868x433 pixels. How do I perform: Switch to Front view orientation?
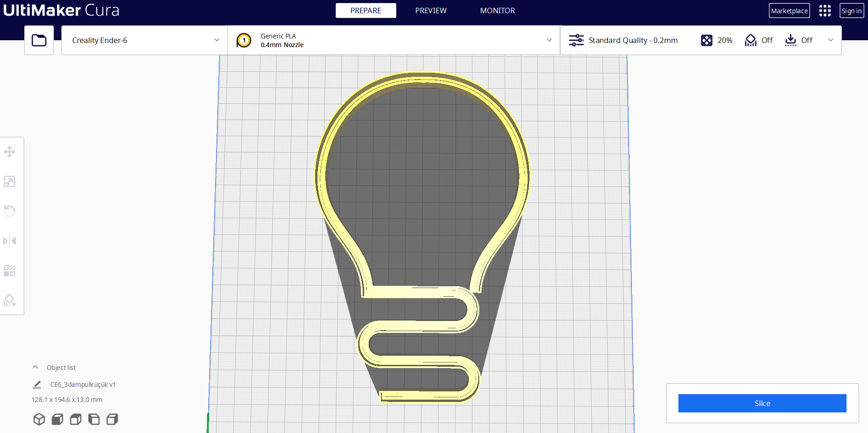point(57,419)
